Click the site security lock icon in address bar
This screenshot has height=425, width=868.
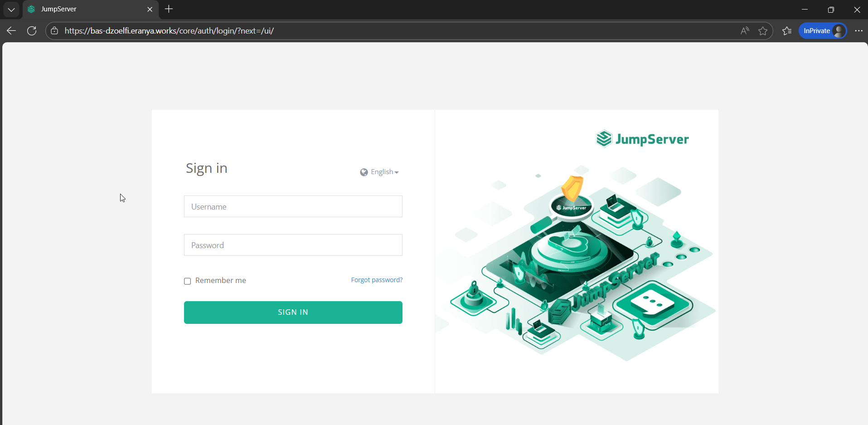click(x=54, y=31)
